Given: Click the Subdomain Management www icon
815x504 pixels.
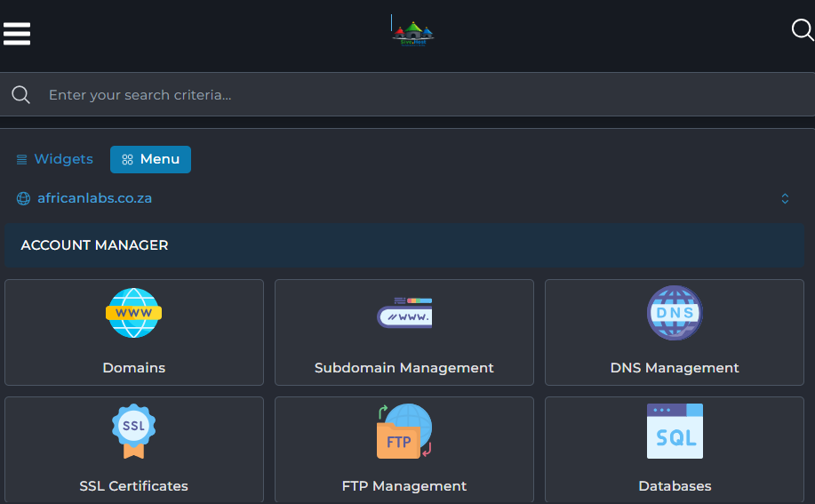Looking at the screenshot, I should coord(404,313).
